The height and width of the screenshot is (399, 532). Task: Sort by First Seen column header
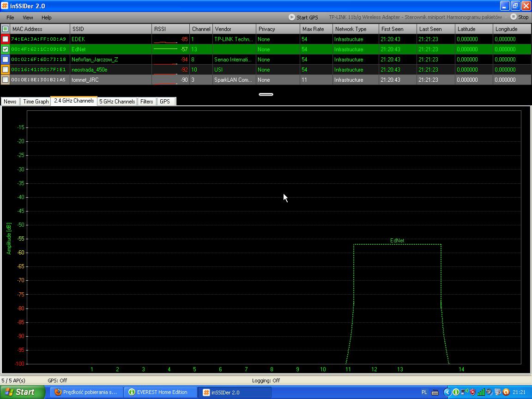point(398,29)
